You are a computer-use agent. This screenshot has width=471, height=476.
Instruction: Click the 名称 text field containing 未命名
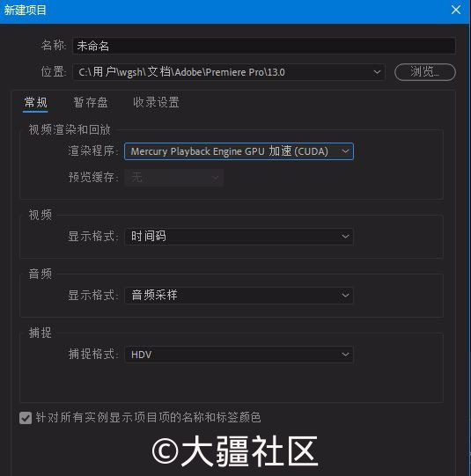264,46
